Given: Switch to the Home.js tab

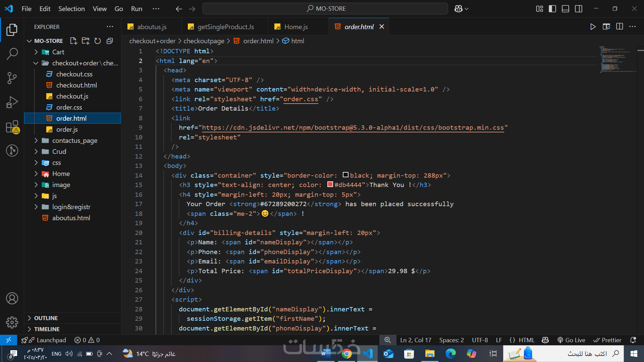Looking at the screenshot, I should (296, 27).
